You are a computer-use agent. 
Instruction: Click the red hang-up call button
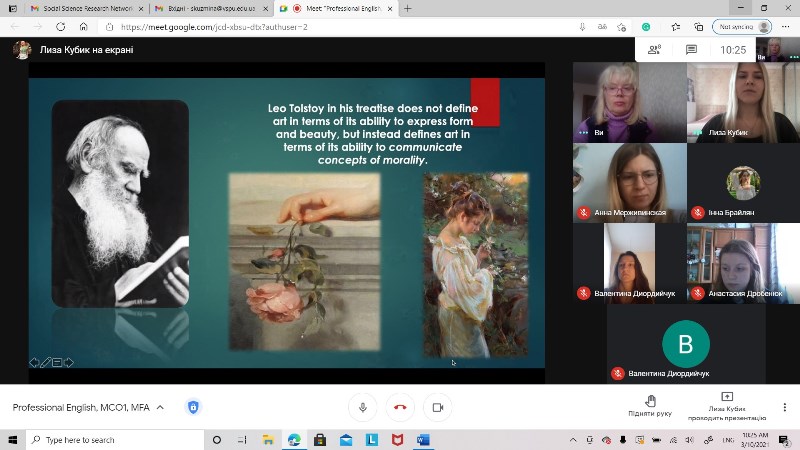tap(401, 407)
